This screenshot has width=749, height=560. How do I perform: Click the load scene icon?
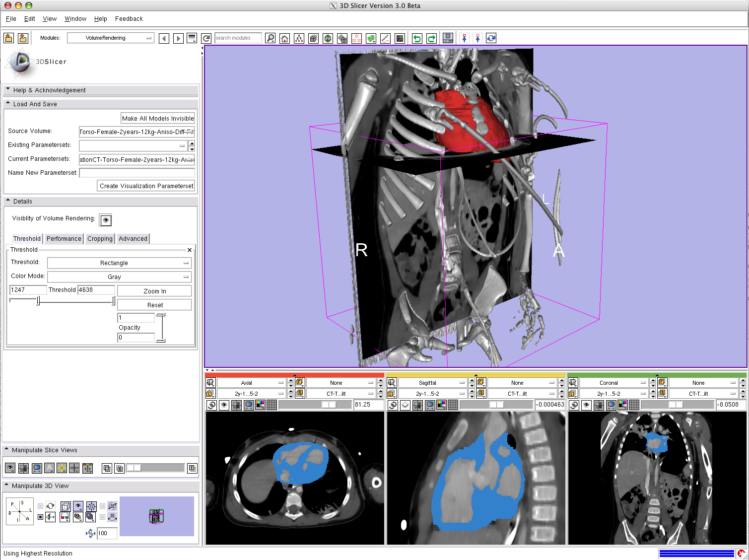tap(9, 38)
